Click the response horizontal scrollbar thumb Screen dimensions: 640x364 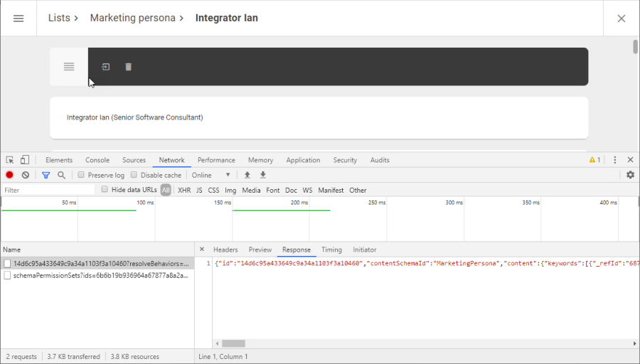click(233, 343)
